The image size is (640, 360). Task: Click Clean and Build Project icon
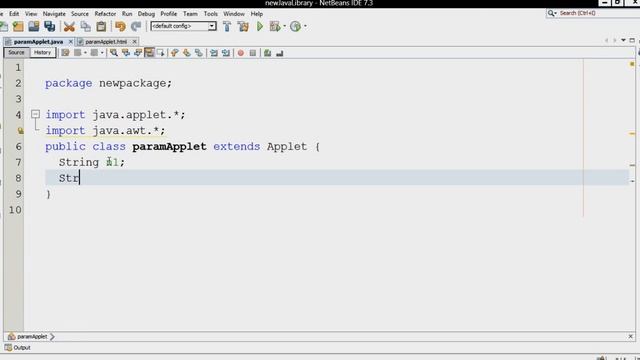click(x=243, y=27)
